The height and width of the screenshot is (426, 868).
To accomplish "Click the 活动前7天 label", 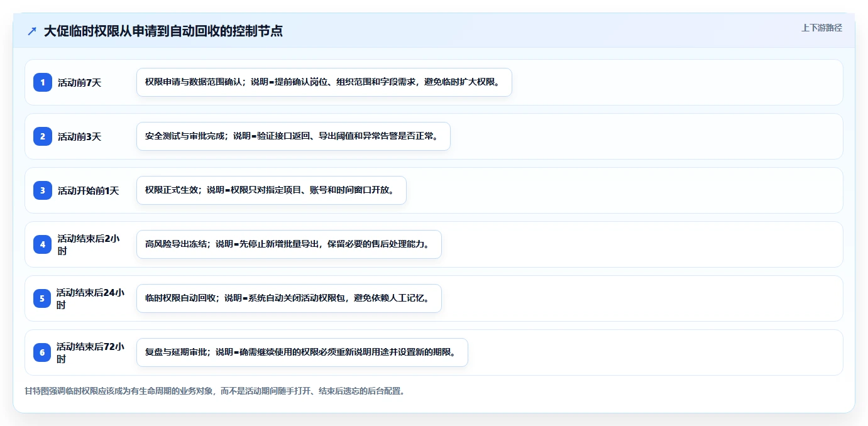I will [79, 82].
